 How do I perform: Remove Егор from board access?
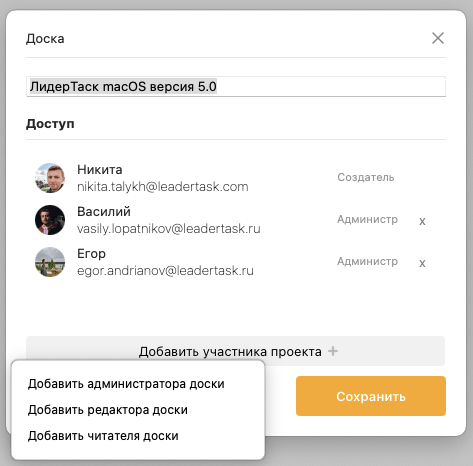point(422,263)
